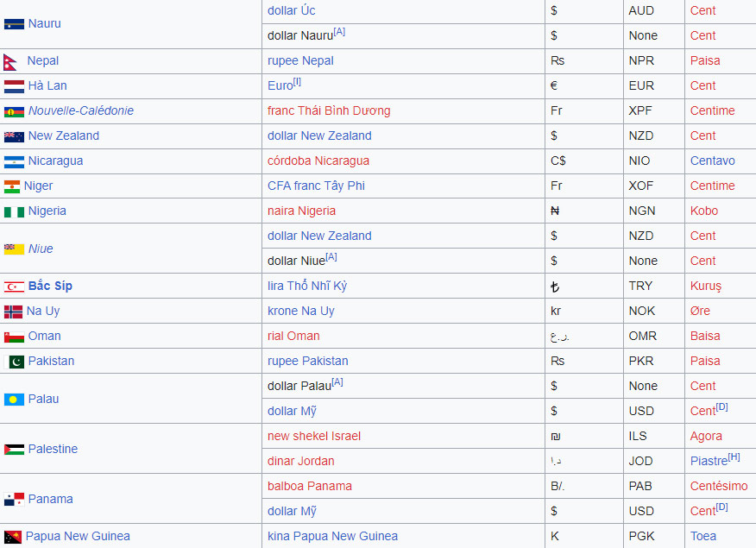Open the Kuruş subunit link
756x548 pixels.
pos(705,286)
